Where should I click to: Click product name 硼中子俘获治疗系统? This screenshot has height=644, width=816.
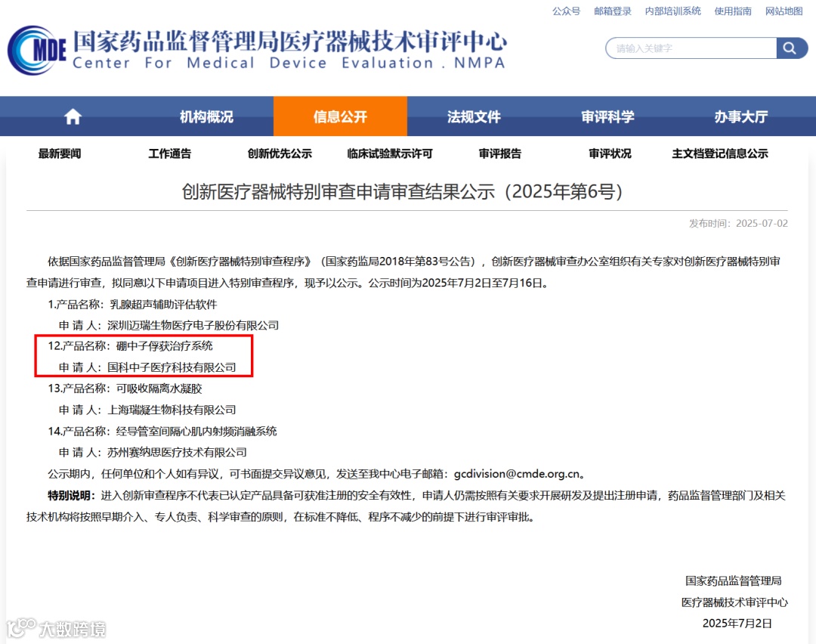[164, 345]
